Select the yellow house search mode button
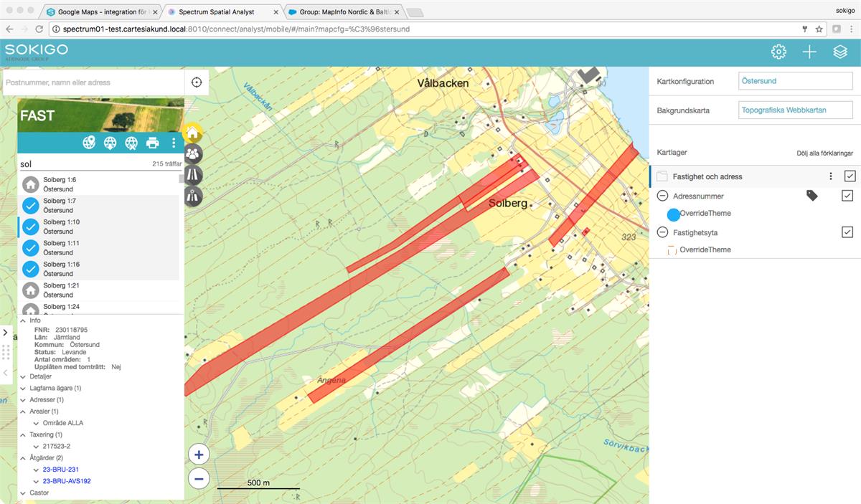The height and width of the screenshot is (504, 861). point(193,132)
